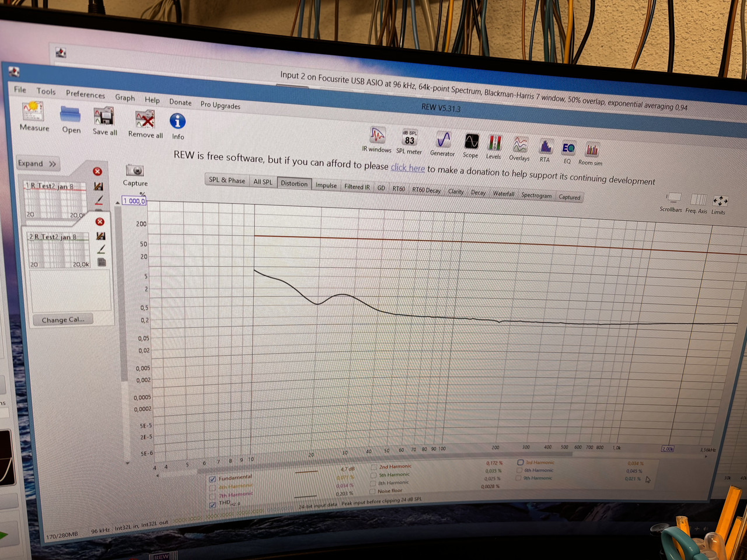Click the Capture camera icon

pyautogui.click(x=135, y=170)
